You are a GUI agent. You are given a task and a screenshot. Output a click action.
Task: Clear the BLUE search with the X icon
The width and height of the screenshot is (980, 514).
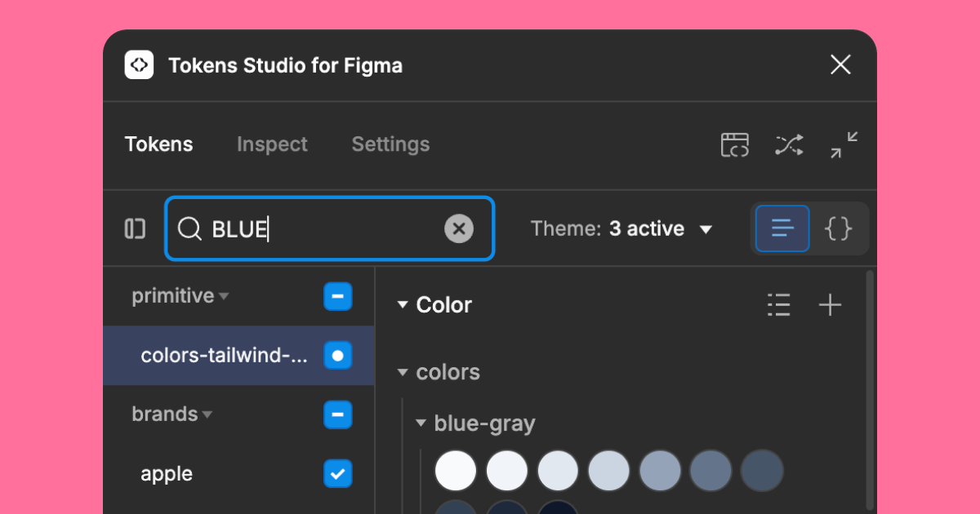[459, 228]
